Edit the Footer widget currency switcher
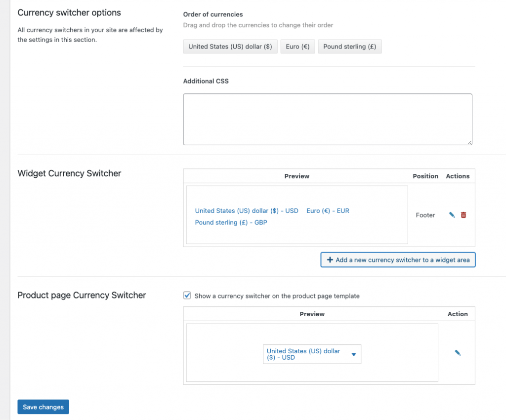Viewport: 506px width, 420px height. point(451,215)
